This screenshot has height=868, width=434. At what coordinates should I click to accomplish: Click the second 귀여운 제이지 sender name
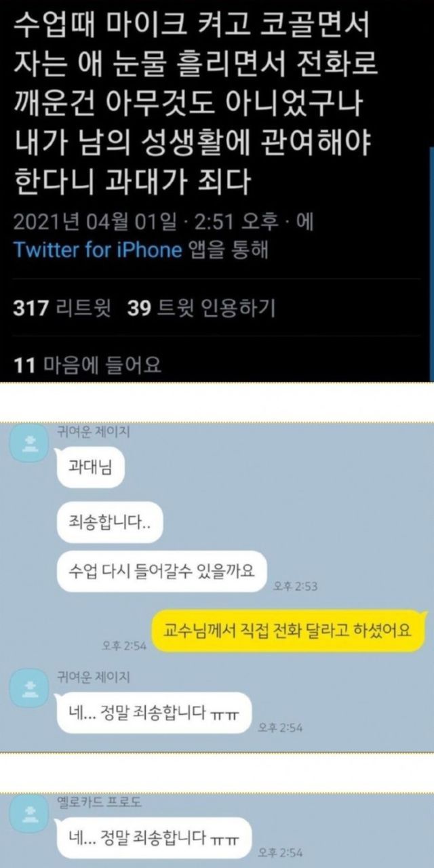pos(94,677)
